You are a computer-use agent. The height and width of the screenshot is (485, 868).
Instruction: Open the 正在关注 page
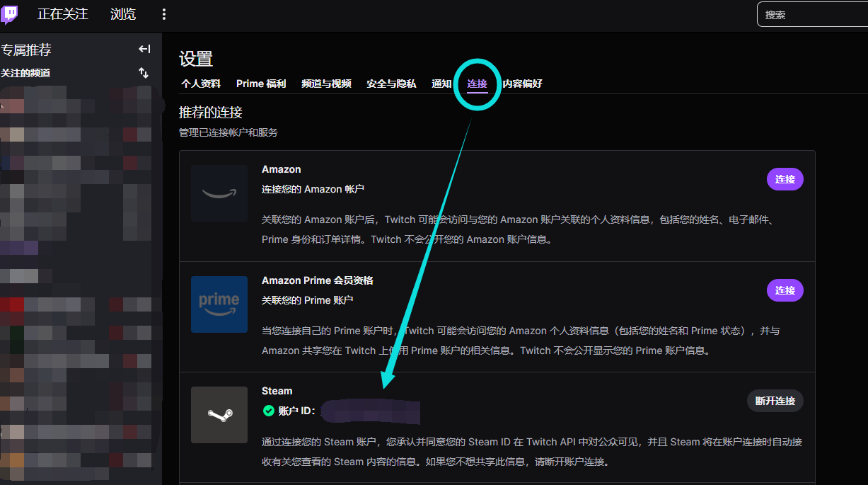[x=62, y=14]
